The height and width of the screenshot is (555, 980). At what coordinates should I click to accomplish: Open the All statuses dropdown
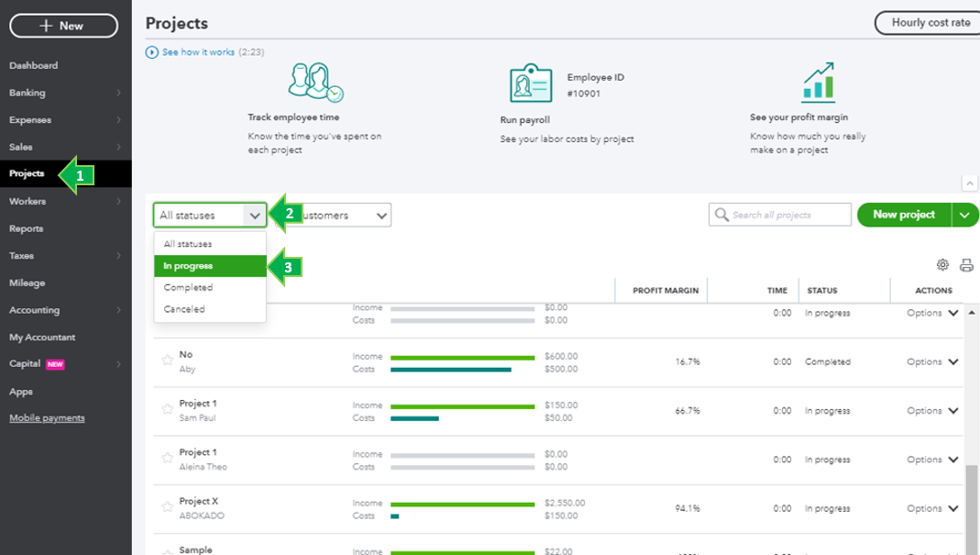point(210,216)
